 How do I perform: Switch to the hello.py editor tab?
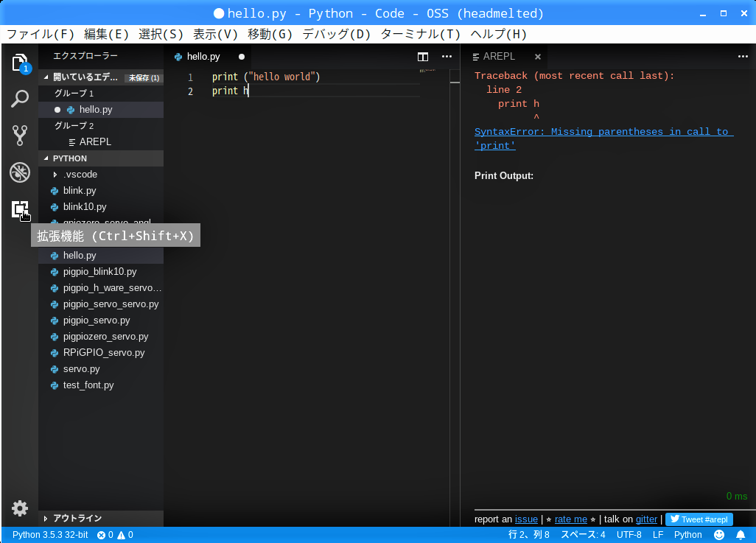pos(209,57)
